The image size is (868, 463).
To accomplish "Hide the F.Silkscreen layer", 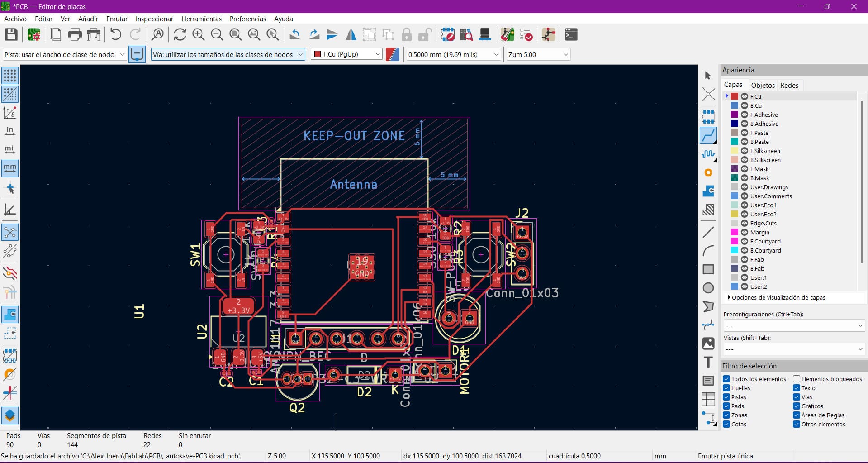I will [x=744, y=151].
